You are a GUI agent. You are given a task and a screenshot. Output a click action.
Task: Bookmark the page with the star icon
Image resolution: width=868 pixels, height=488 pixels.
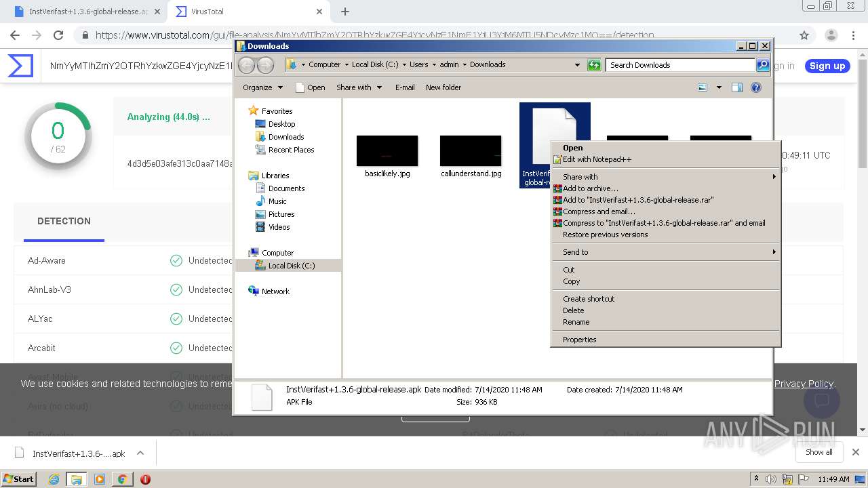point(804,35)
